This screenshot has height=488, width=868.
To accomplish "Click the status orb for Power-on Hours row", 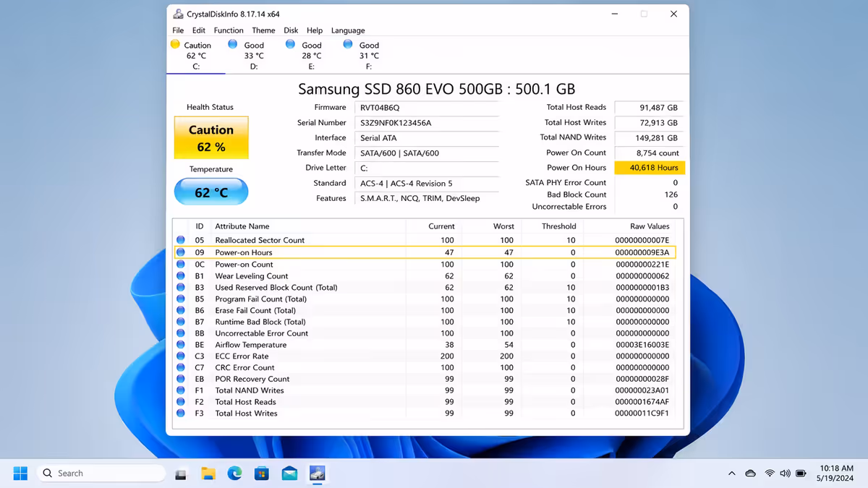I will 181,252.
